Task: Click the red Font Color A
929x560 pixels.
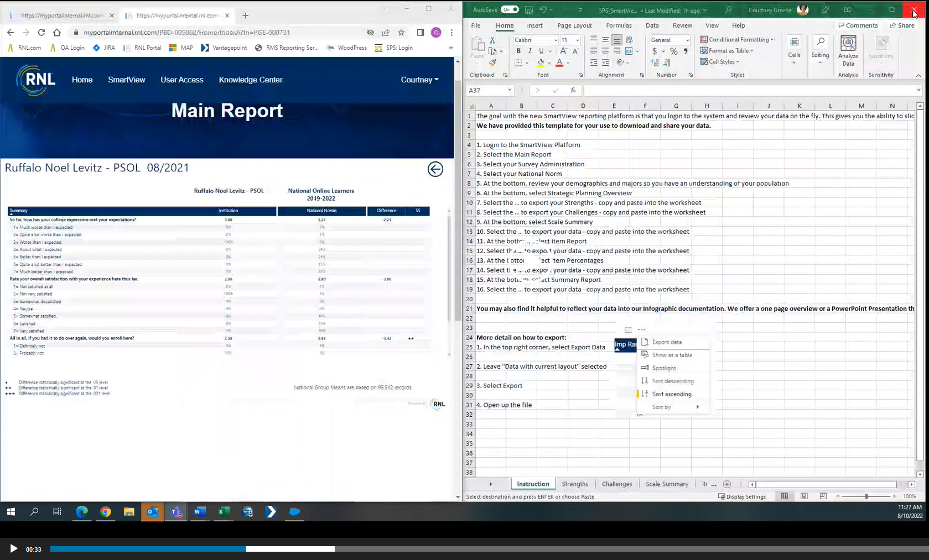Action: coord(559,63)
